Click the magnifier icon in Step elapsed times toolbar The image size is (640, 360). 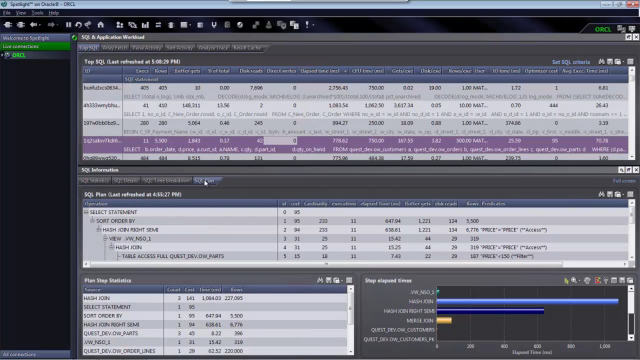tap(574, 280)
